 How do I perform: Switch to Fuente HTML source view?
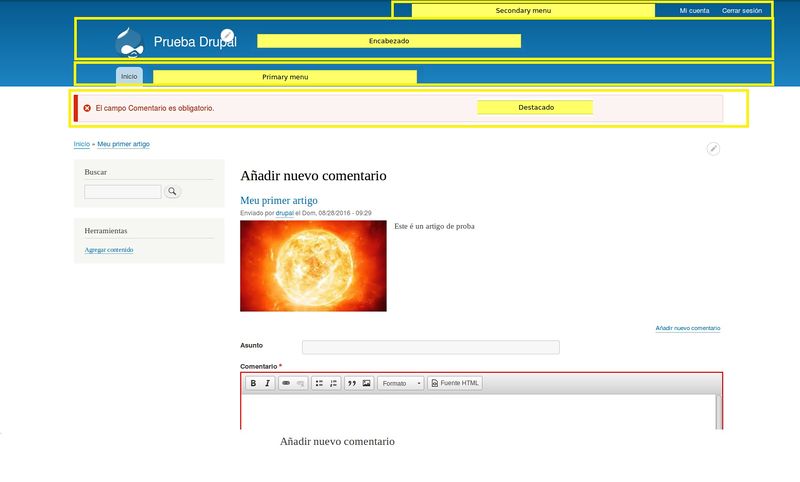[455, 383]
